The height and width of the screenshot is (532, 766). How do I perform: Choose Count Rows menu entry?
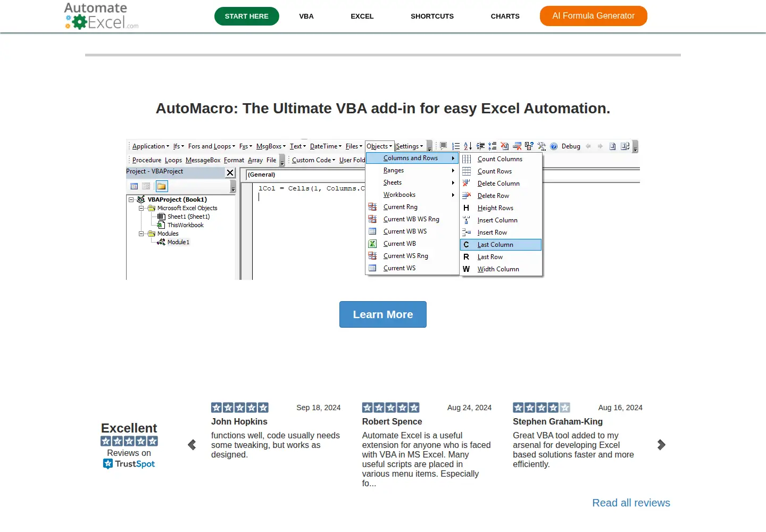click(501, 171)
